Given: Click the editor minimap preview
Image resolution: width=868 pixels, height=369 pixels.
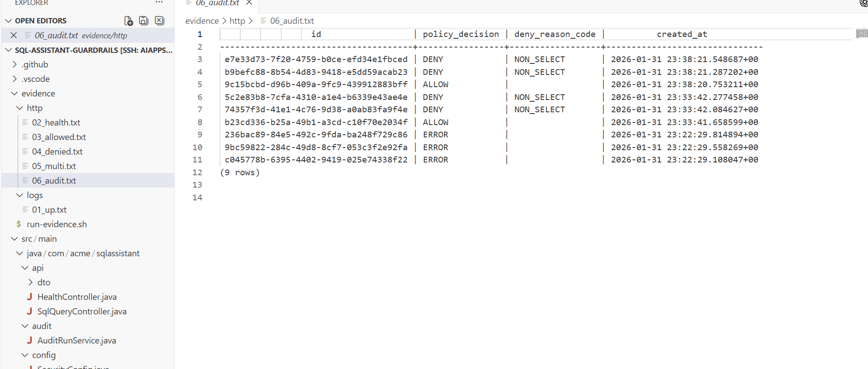Looking at the screenshot, I should (861, 33).
